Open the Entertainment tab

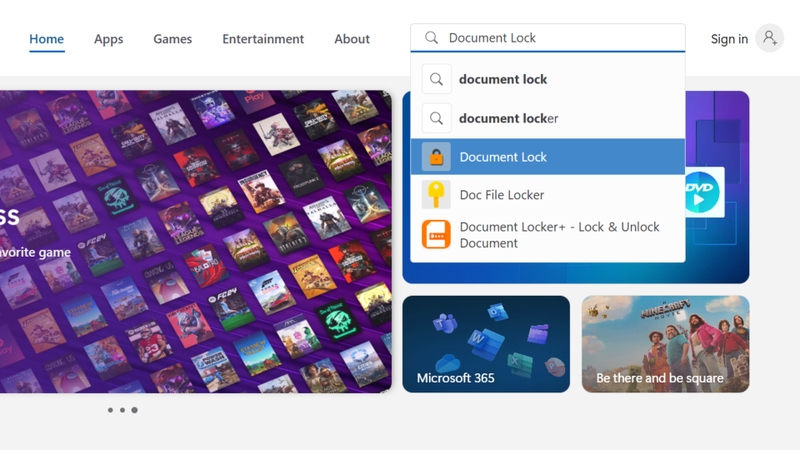click(263, 39)
